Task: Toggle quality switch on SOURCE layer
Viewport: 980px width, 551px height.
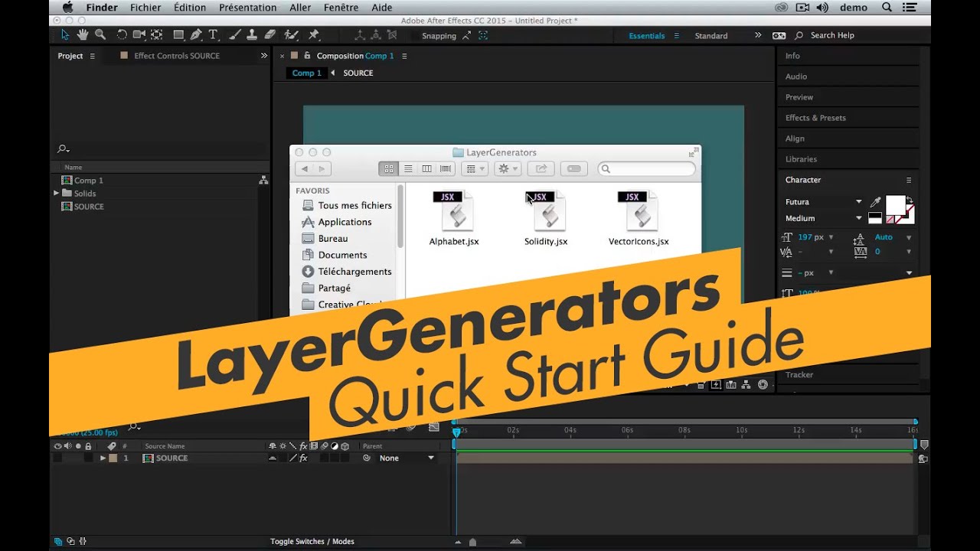Action: 292,458
